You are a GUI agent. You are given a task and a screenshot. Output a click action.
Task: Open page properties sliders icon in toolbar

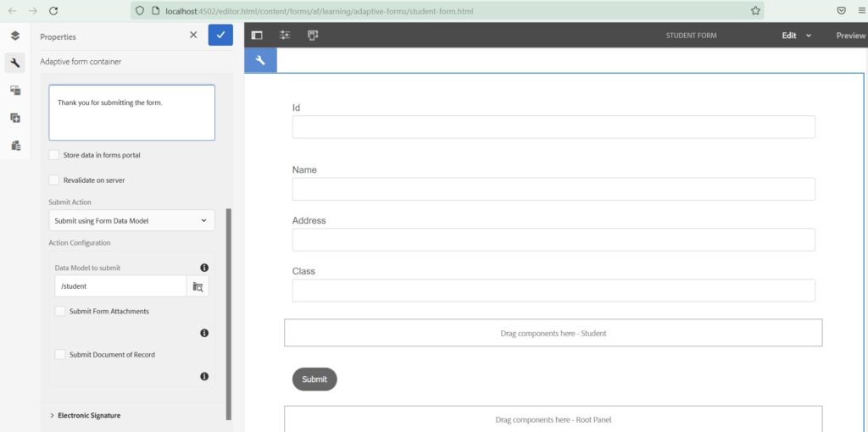[285, 36]
